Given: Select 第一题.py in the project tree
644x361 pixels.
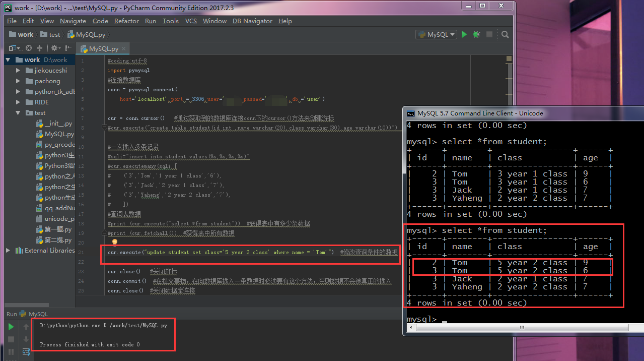Looking at the screenshot, I should (54, 229).
